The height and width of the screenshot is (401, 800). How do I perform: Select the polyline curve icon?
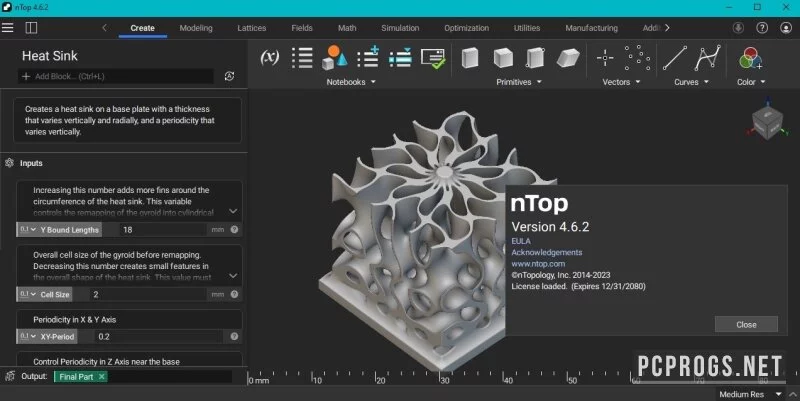(x=708, y=58)
